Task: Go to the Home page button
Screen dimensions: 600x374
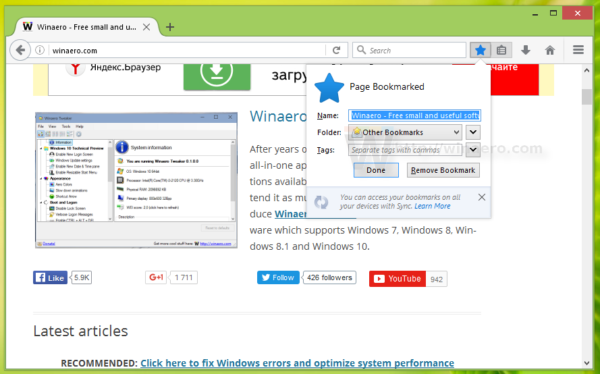Action: pyautogui.click(x=550, y=50)
